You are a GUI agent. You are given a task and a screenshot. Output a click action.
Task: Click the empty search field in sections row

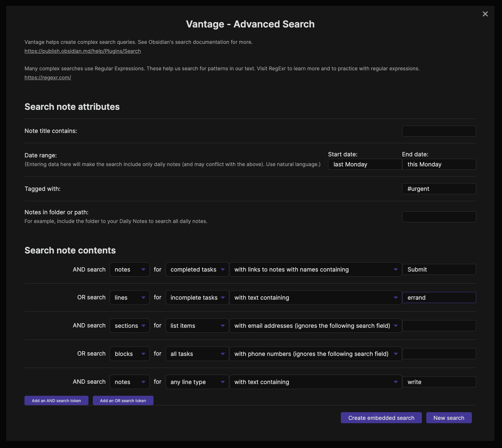[439, 325]
